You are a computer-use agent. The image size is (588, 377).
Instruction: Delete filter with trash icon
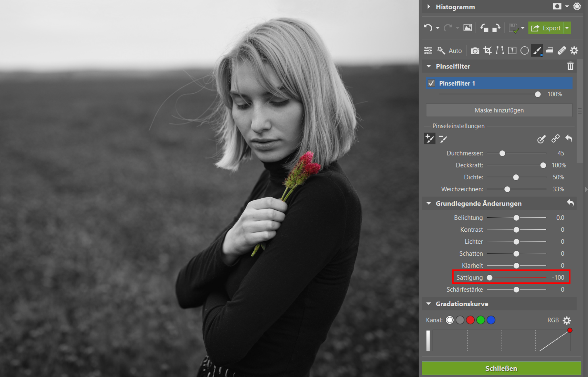tap(570, 66)
